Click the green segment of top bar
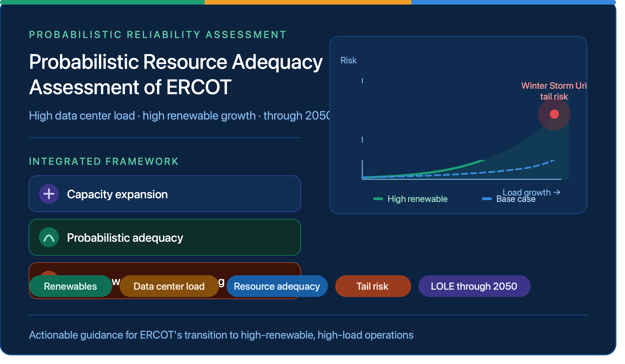Image resolution: width=625 pixels, height=364 pixels. [x=102, y=2]
